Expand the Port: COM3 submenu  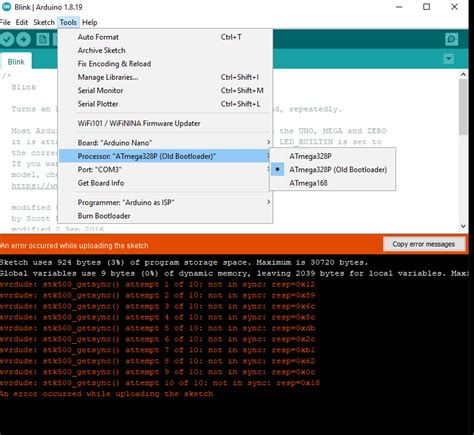click(165, 169)
